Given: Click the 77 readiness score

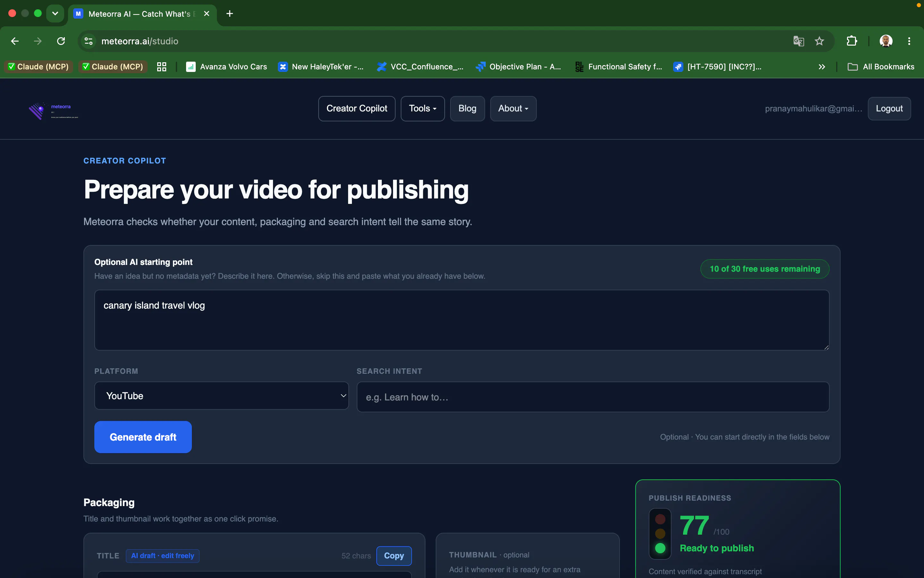Looking at the screenshot, I should [x=694, y=525].
